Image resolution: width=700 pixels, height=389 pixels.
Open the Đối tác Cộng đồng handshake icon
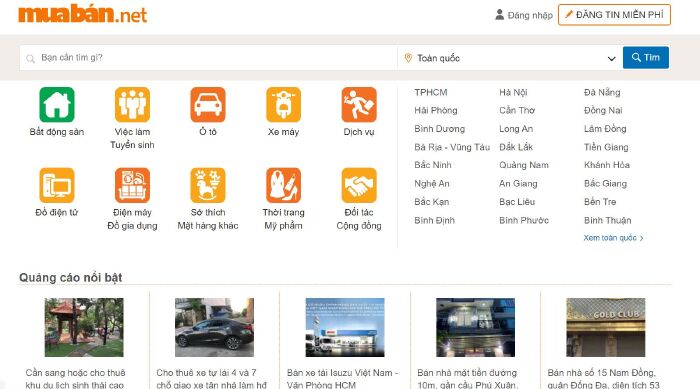pyautogui.click(x=359, y=185)
